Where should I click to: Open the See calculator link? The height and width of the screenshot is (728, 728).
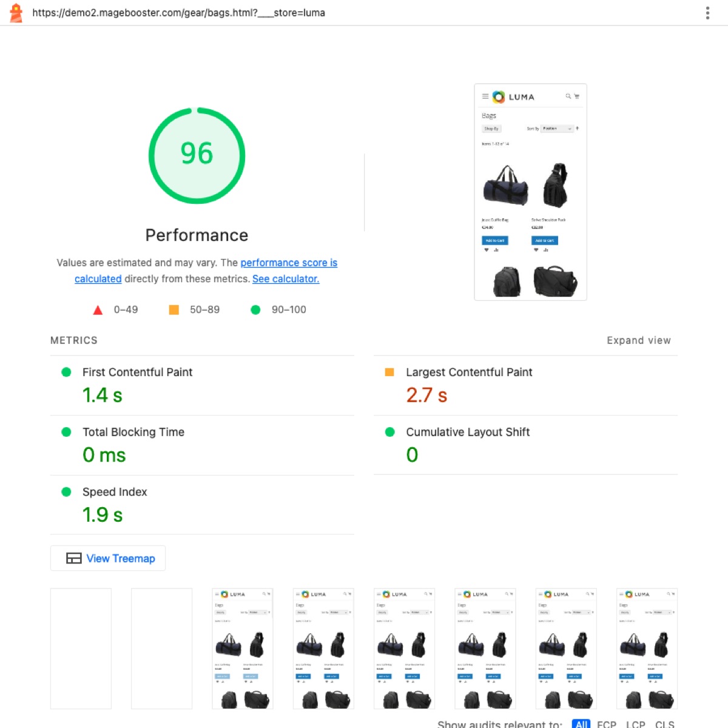(286, 279)
